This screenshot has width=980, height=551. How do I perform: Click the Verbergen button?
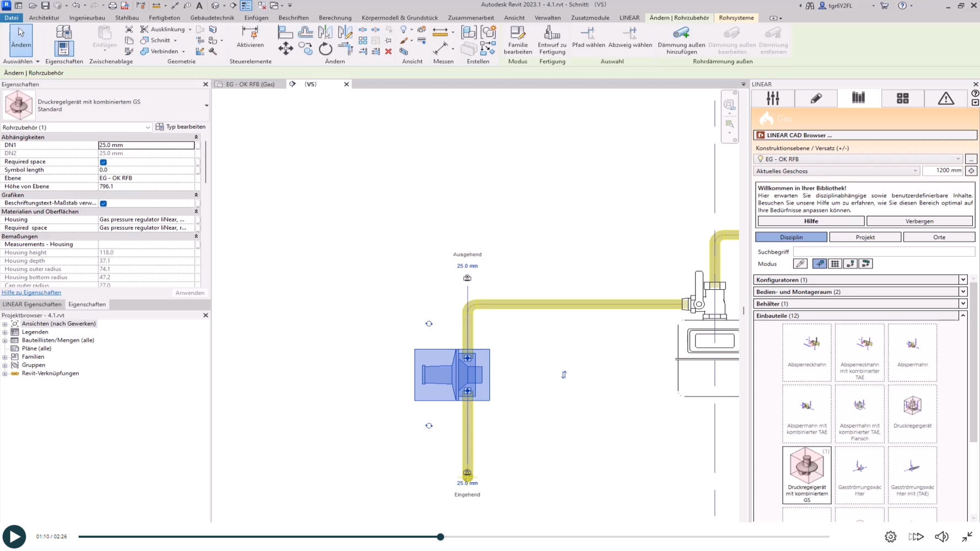pyautogui.click(x=919, y=221)
